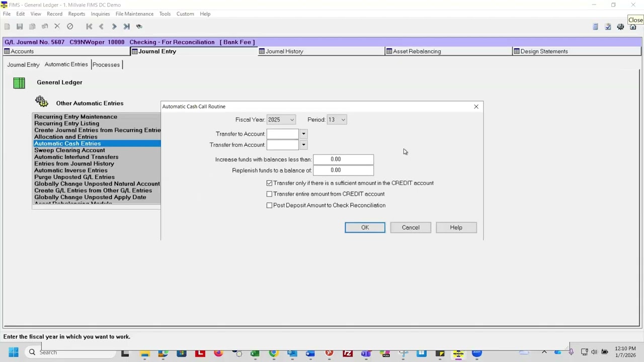Click the green General Ledger book icon

pos(19,83)
